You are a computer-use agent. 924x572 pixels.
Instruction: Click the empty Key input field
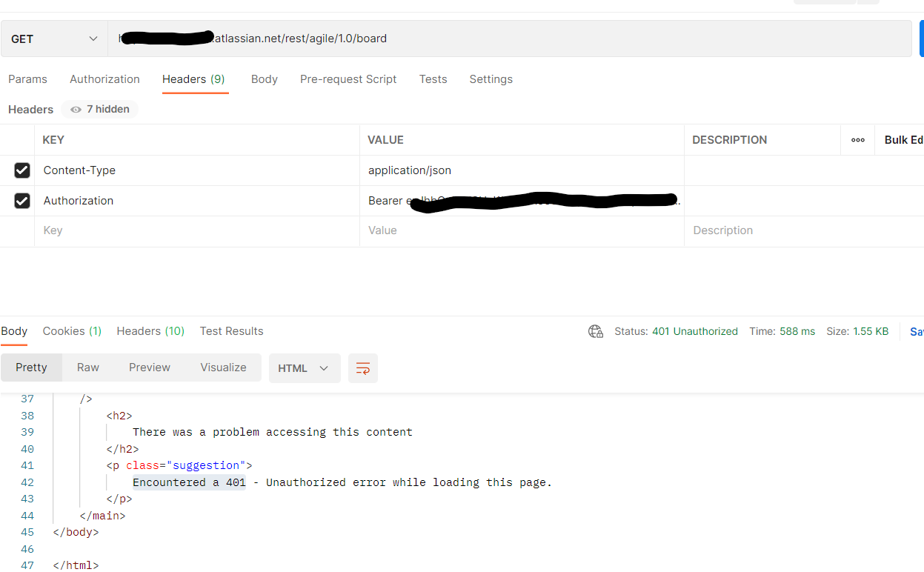(x=197, y=230)
